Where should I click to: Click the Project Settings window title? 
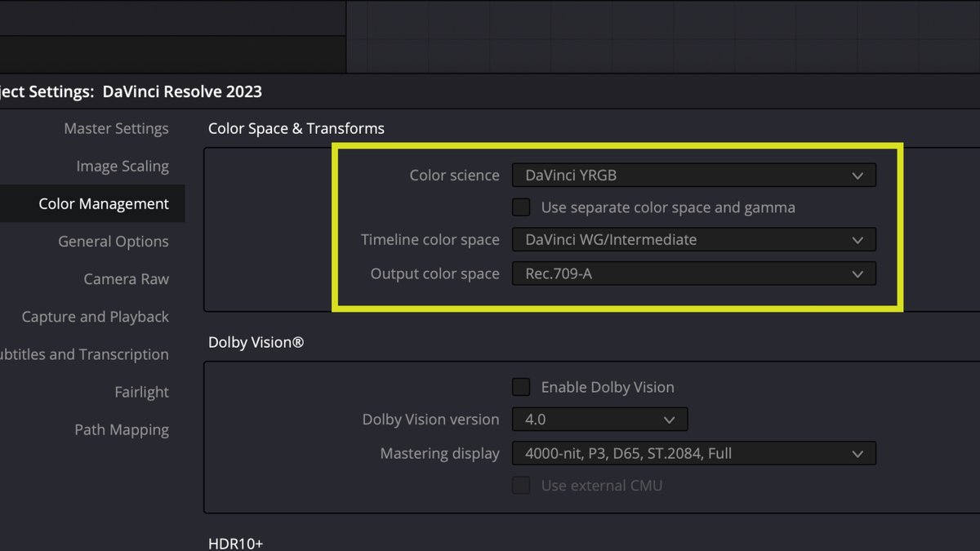click(x=131, y=91)
